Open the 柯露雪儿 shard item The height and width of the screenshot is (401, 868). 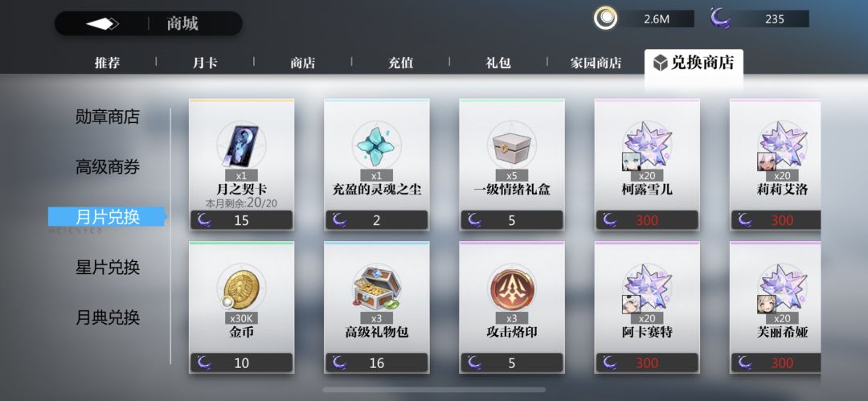pos(646,164)
